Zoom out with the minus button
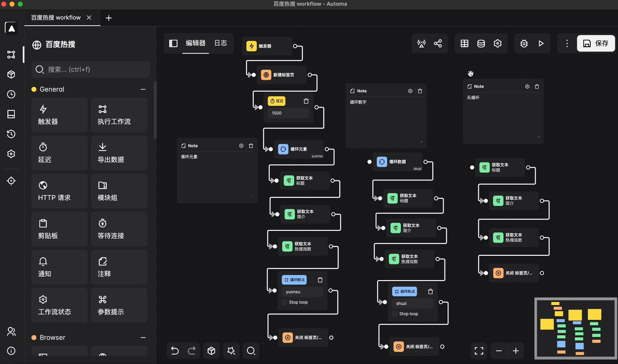The width and height of the screenshot is (618, 364). point(499,351)
